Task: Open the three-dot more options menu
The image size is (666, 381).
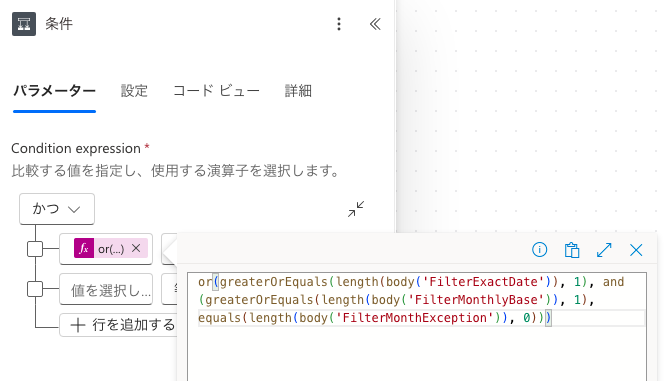Action: pos(339,24)
